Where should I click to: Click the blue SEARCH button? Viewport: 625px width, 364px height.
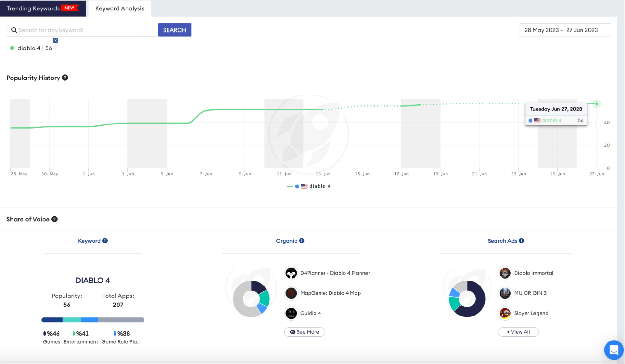click(x=174, y=30)
